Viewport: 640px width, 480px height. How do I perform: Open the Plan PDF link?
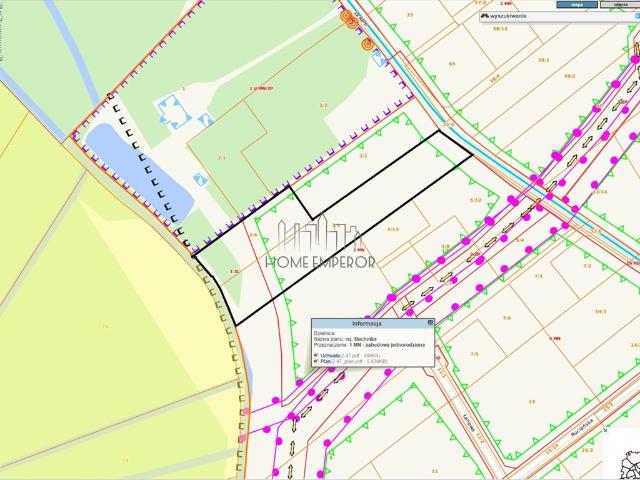tap(325, 361)
